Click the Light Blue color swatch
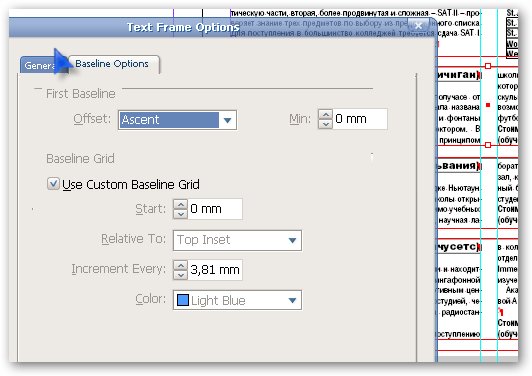 pyautogui.click(x=183, y=300)
